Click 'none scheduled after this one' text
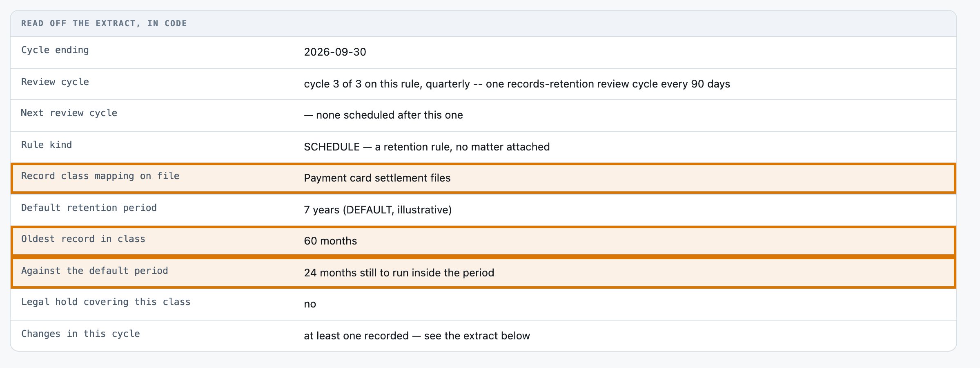 pos(389,115)
